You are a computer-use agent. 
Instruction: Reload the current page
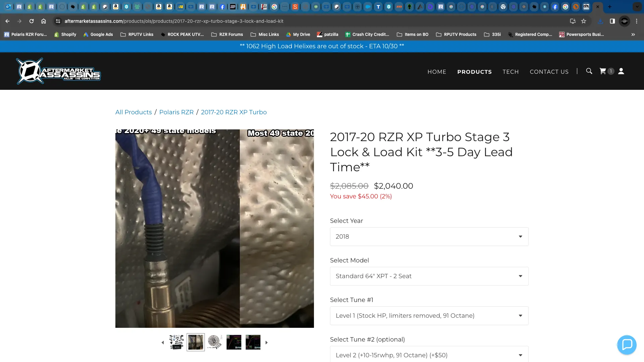click(32, 21)
